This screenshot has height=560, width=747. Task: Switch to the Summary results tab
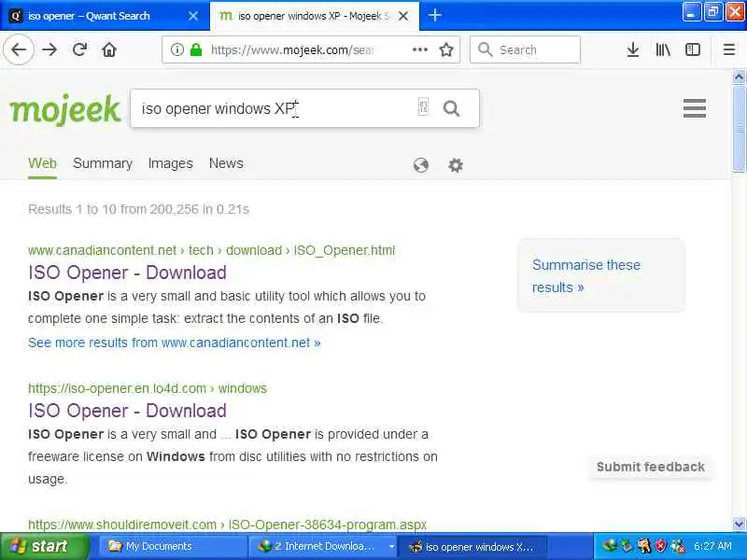click(x=103, y=163)
